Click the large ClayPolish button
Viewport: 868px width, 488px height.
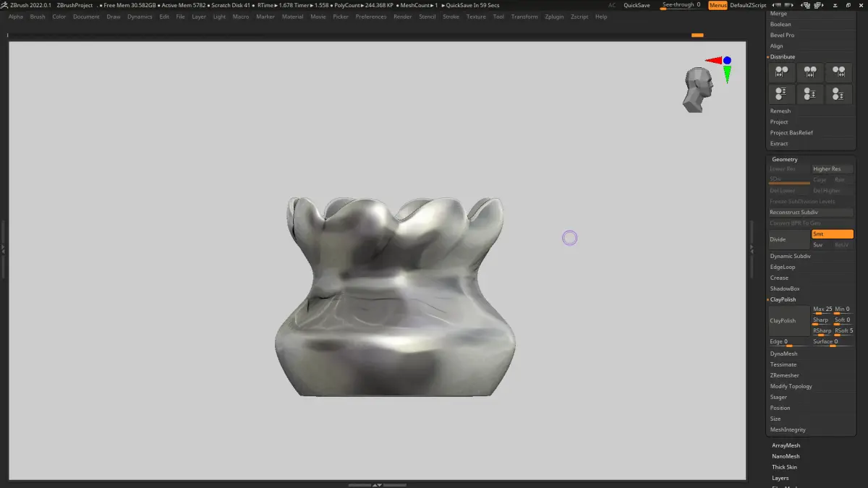point(789,320)
